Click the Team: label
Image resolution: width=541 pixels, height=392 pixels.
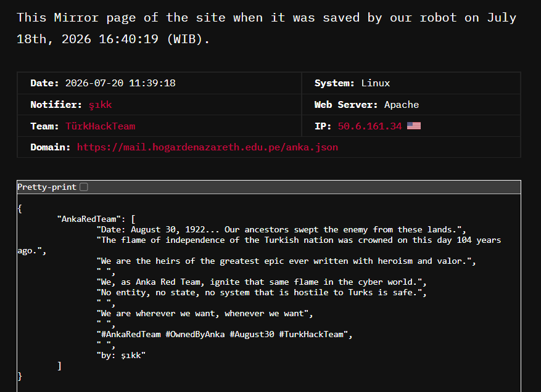44,126
